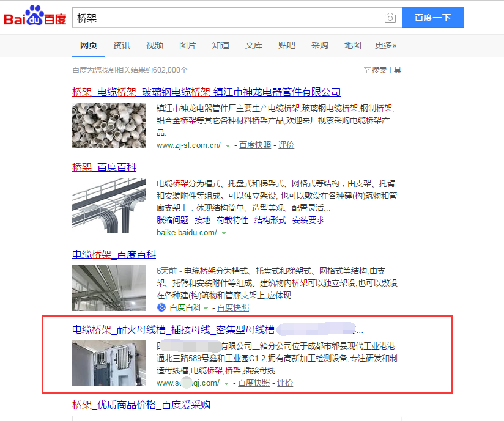The image size is (504, 421).
Task: Select the 网页 tab
Action: click(89, 45)
